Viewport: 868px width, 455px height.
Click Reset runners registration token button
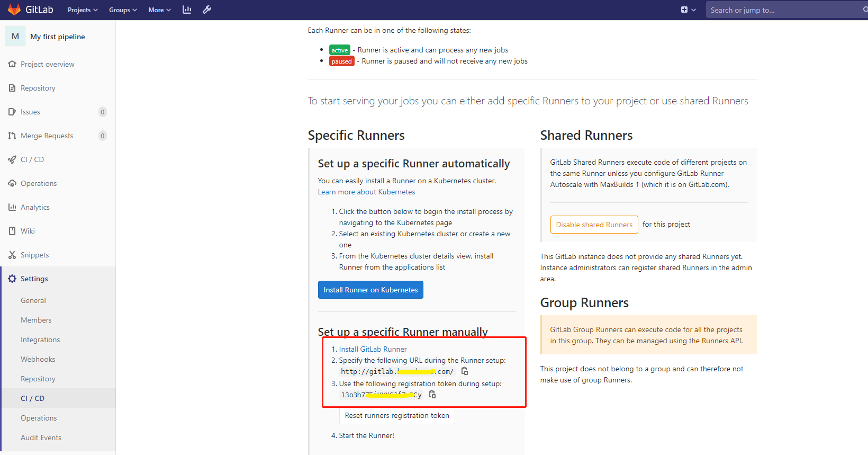[x=397, y=415]
